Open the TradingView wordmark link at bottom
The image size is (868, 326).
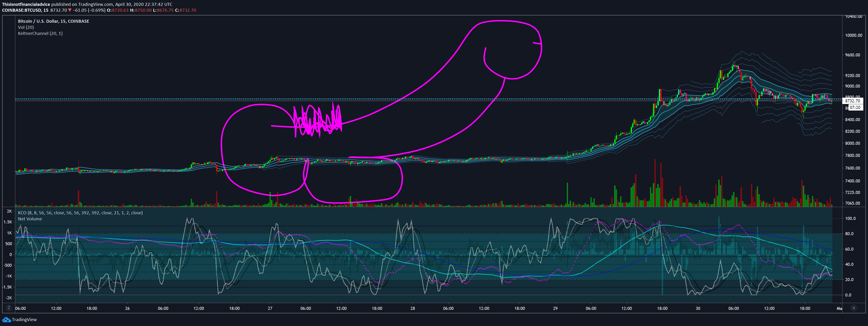(x=24, y=320)
